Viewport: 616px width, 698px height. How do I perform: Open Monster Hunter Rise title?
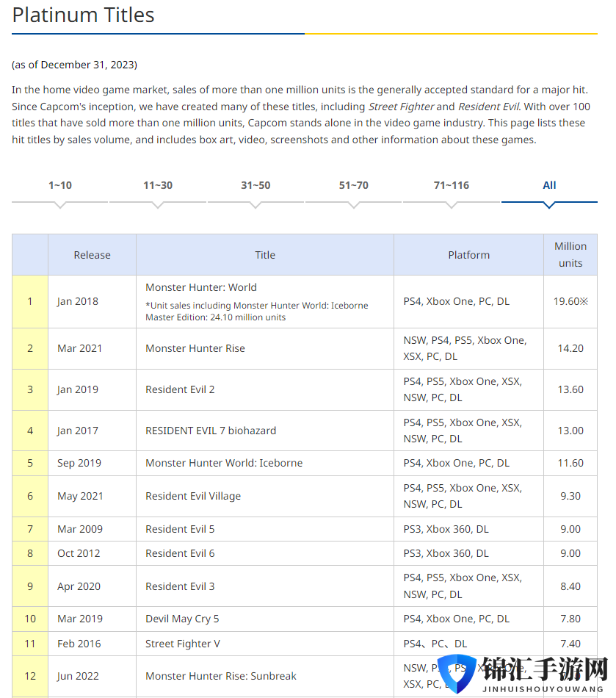click(x=195, y=348)
